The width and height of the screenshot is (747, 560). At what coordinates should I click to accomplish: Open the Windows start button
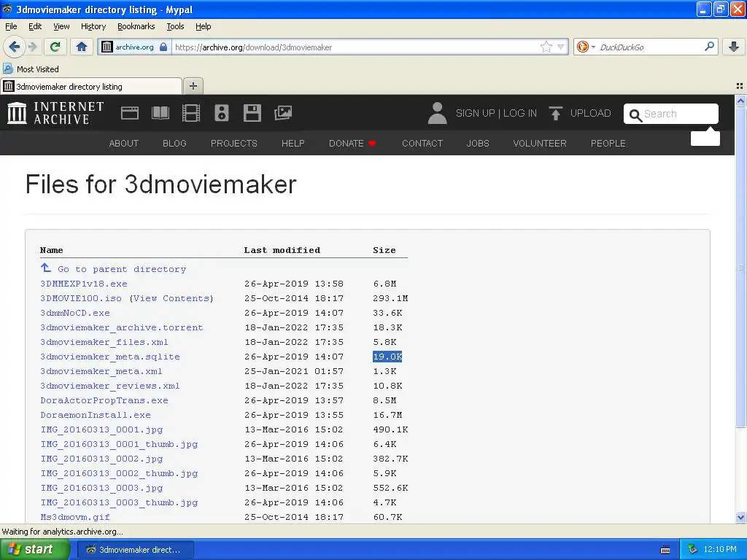(34, 550)
